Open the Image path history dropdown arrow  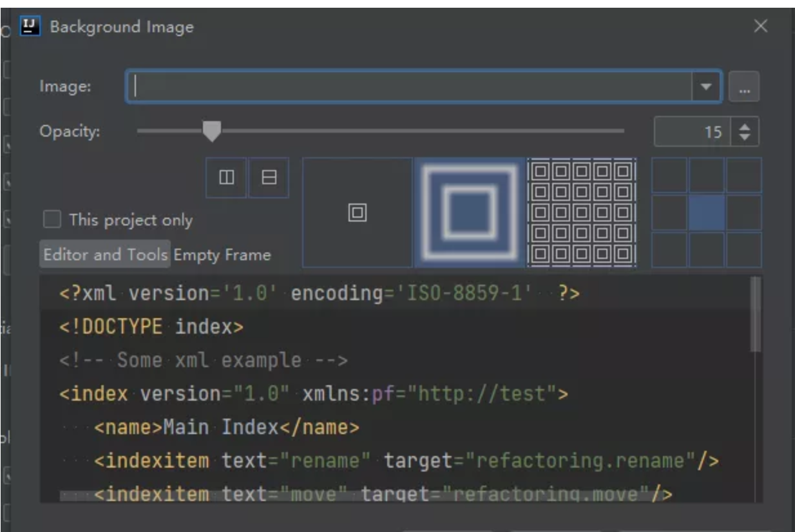[x=706, y=86]
